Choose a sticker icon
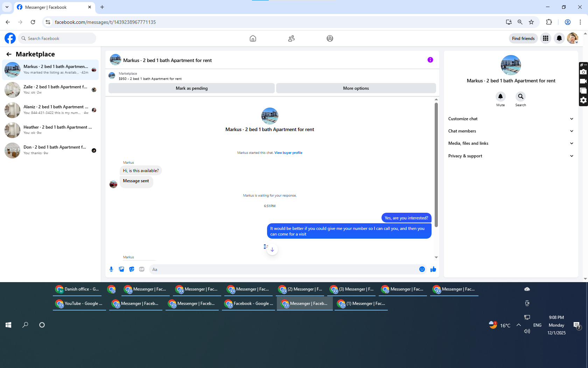Viewport: 588px width, 368px height. (132, 269)
